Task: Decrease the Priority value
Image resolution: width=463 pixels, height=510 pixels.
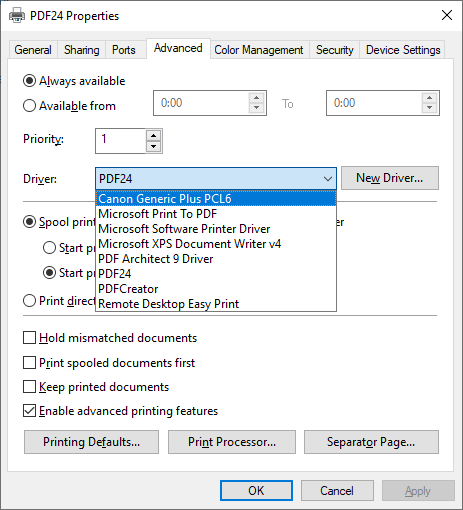Action: coord(153,146)
